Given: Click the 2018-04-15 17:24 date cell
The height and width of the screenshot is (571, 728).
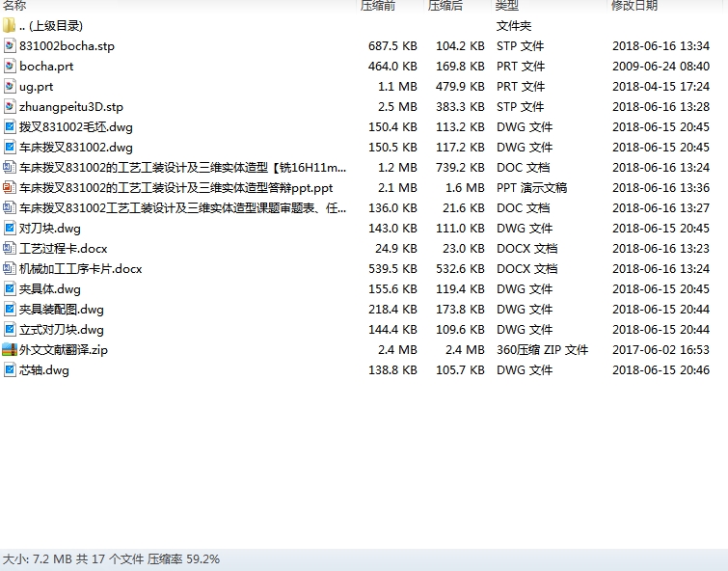Looking at the screenshot, I should click(661, 87).
